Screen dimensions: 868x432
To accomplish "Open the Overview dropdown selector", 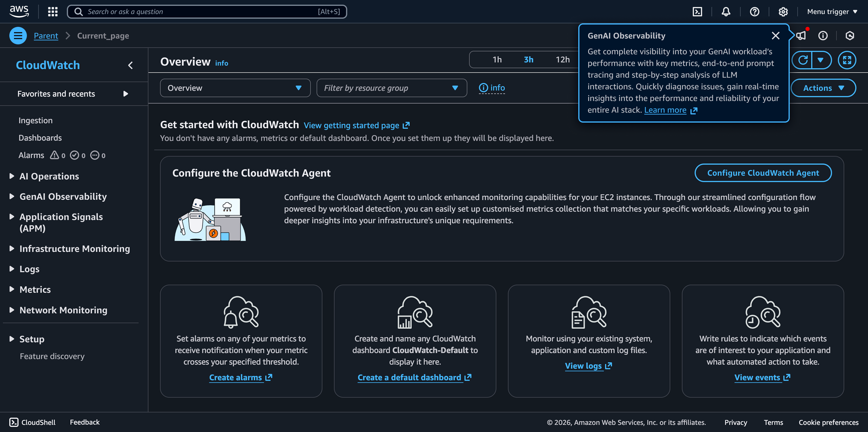I will (235, 88).
